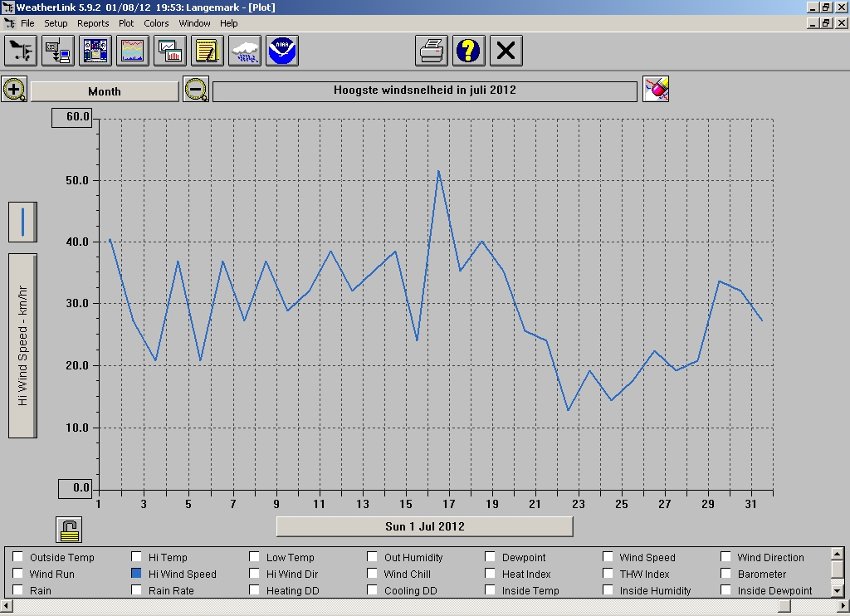Enable the Outside Temp checkbox

pos(18,557)
